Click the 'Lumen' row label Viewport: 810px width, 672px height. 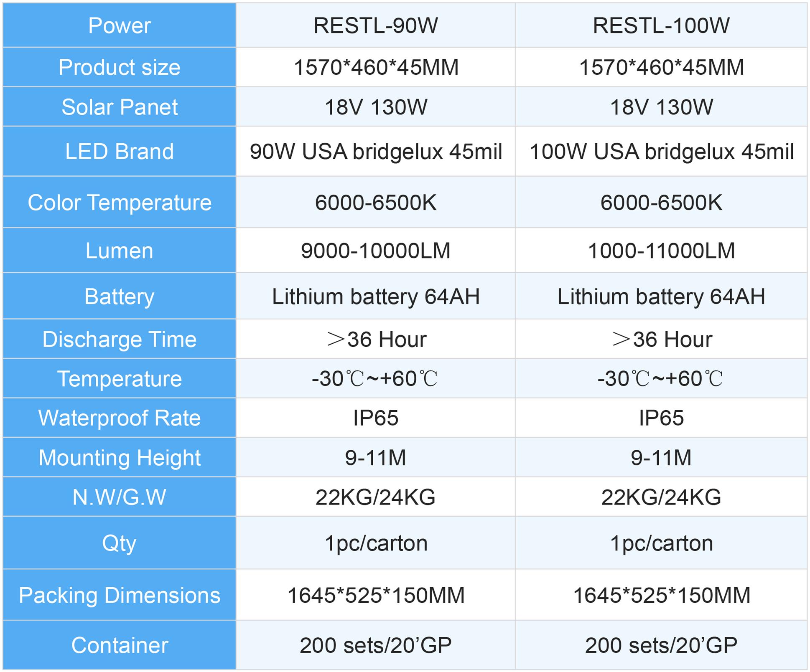coord(120,251)
